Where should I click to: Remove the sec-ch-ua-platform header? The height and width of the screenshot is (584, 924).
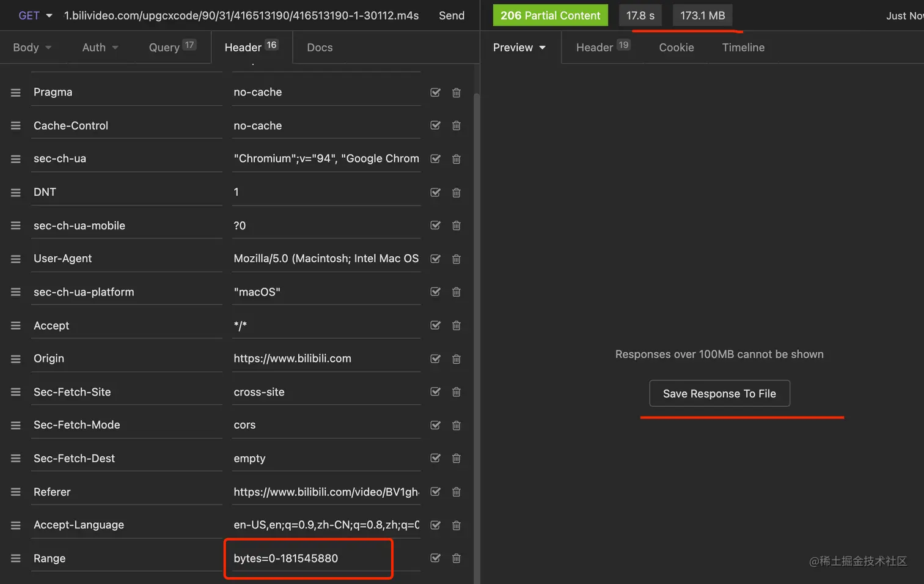[x=456, y=292]
